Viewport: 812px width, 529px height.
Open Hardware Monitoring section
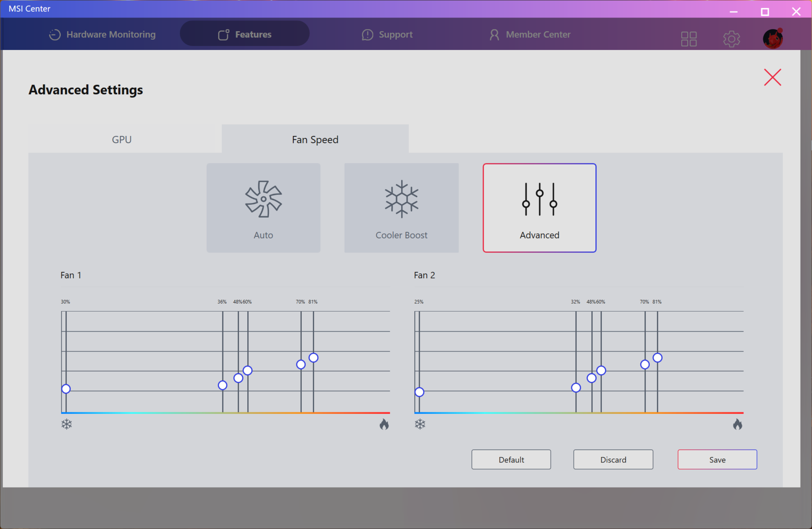[102, 34]
